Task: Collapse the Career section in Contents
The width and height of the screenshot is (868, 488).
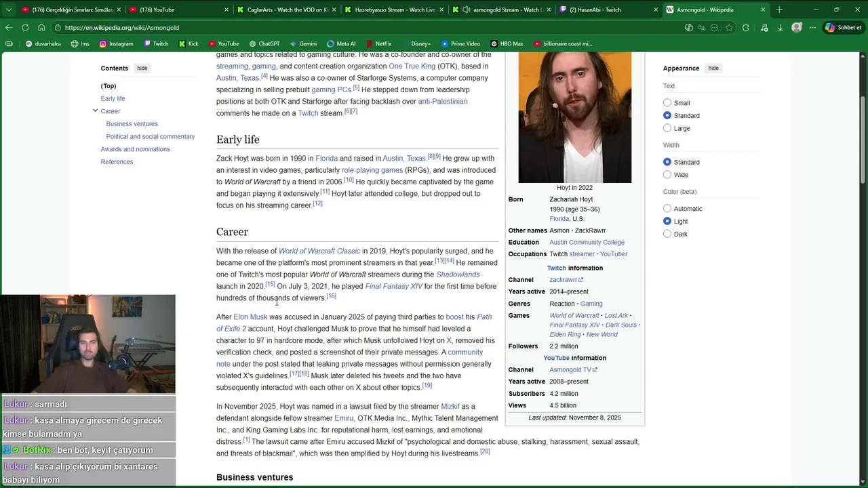Action: [x=95, y=110]
